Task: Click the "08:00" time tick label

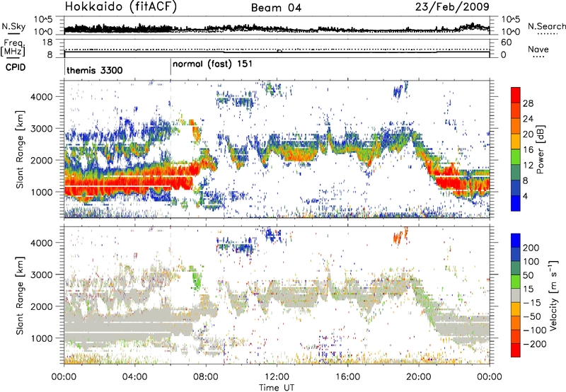Action: pyautogui.click(x=205, y=377)
